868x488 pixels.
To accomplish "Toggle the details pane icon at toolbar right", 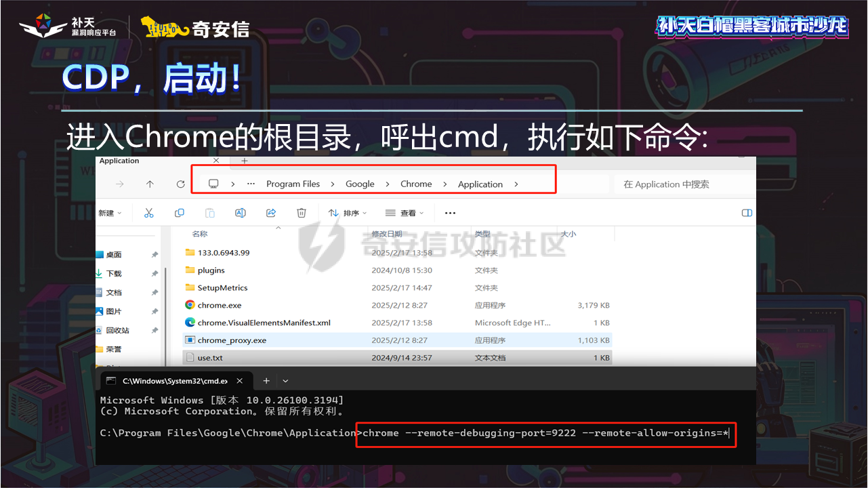I will [x=747, y=213].
